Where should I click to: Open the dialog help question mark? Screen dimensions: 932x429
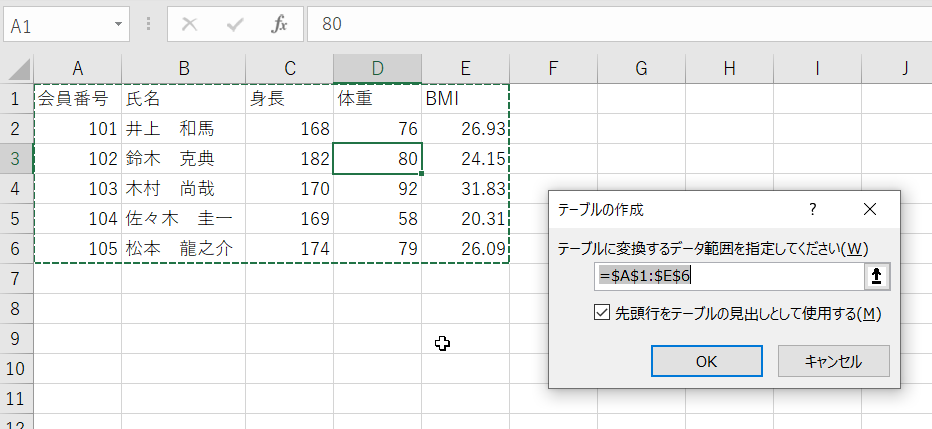click(x=813, y=209)
